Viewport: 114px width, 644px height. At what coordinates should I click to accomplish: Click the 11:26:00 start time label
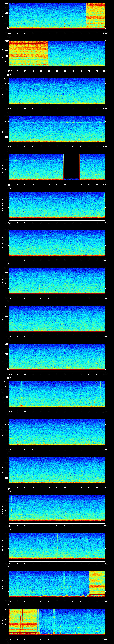point(9,487)
